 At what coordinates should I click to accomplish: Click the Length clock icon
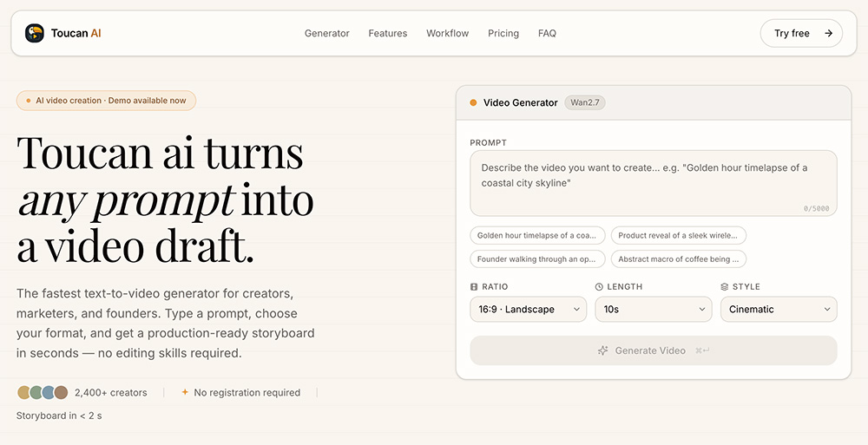point(599,287)
